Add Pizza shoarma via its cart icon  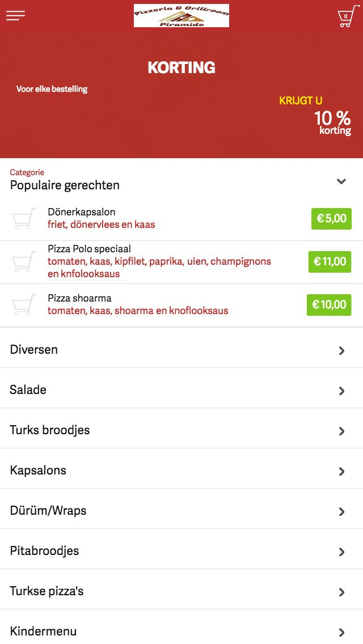tap(24, 305)
